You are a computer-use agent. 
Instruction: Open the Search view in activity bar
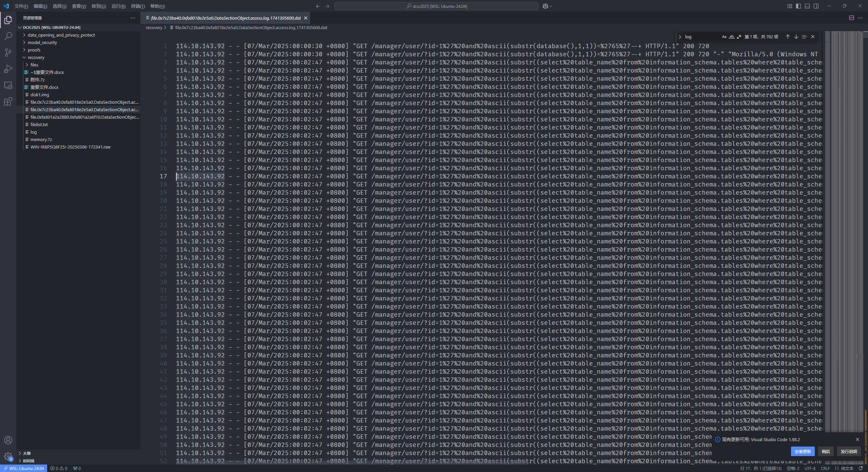click(8, 36)
